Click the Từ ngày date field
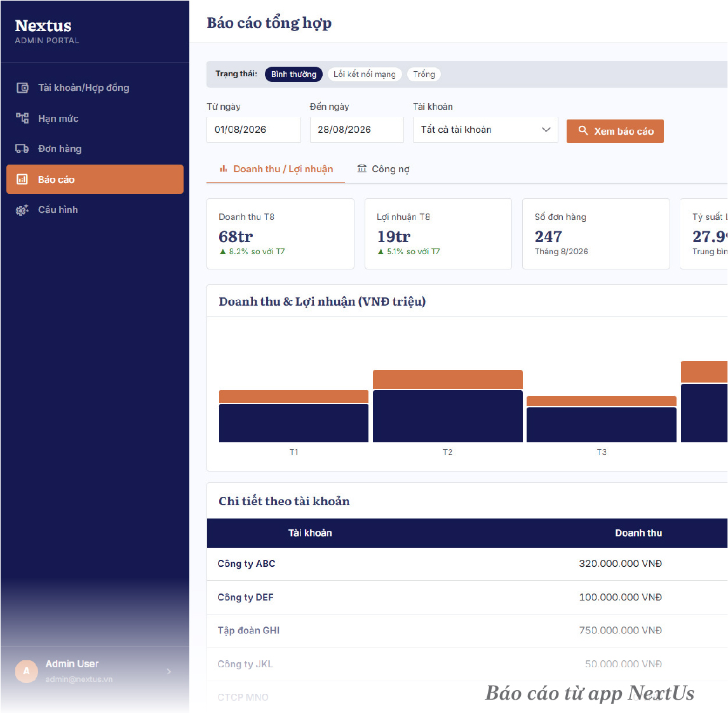 coord(253,130)
